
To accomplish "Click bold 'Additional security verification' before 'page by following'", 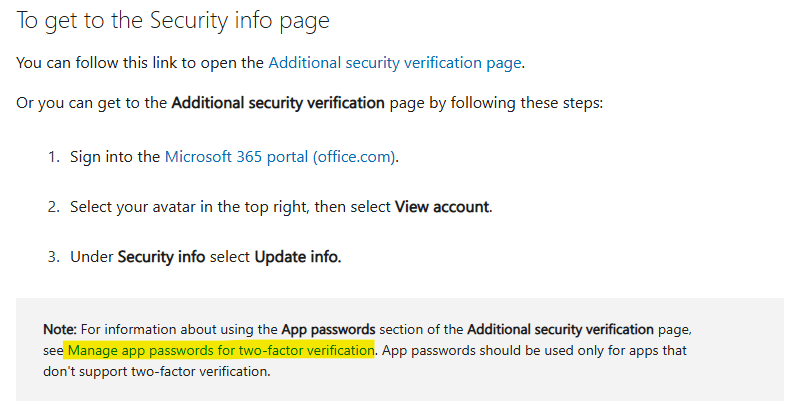I will click(x=278, y=103).
